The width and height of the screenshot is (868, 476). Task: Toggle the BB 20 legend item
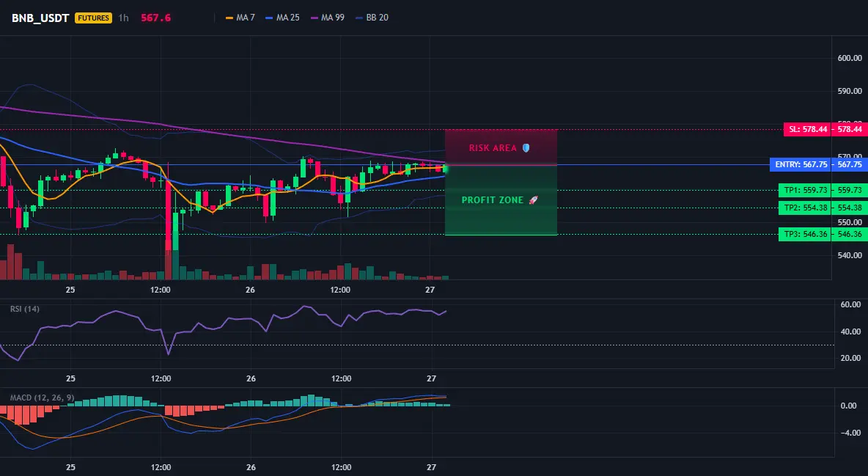tap(372, 18)
